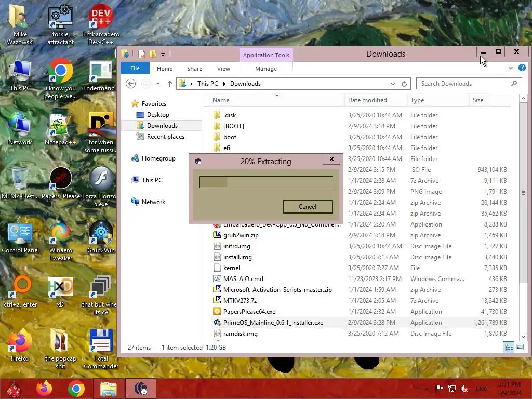
Task: Click Application Tools contextual tab
Action: coord(266,55)
